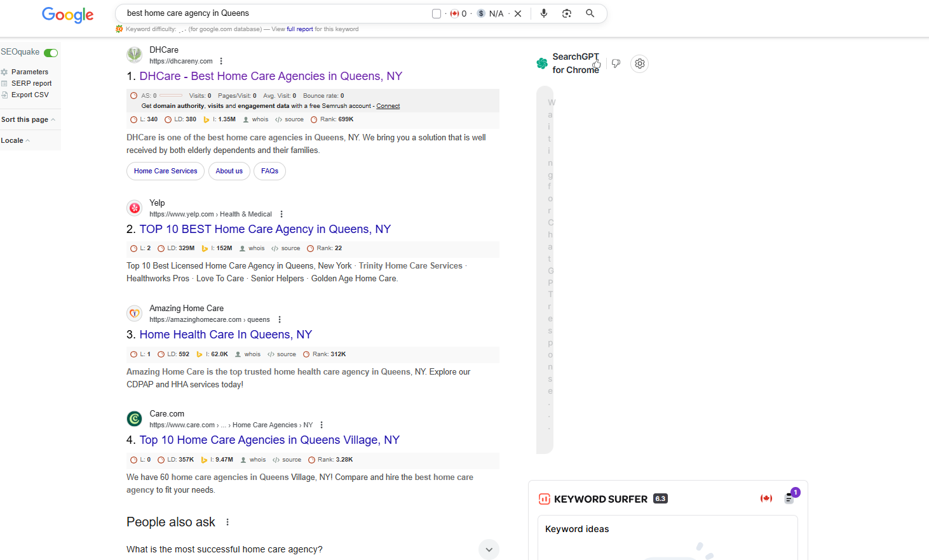Image resolution: width=929 pixels, height=560 pixels.
Task: Open Google Lens image search icon
Action: pos(567,13)
